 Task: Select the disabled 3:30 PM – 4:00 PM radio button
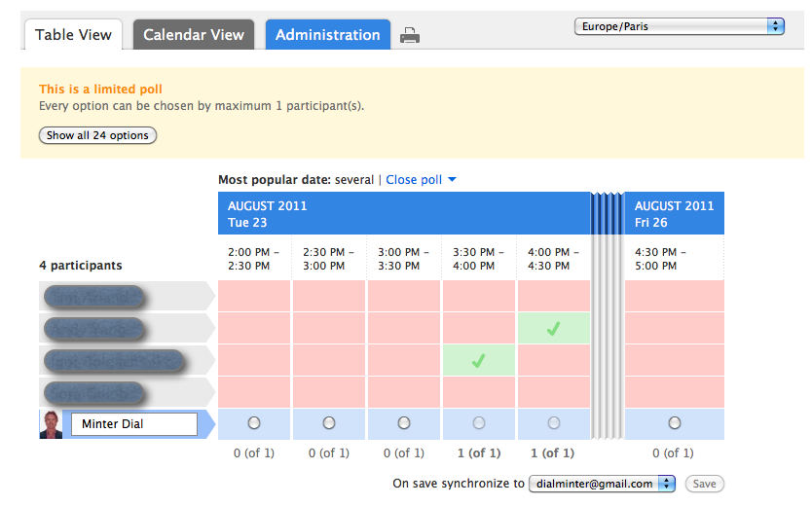(479, 423)
